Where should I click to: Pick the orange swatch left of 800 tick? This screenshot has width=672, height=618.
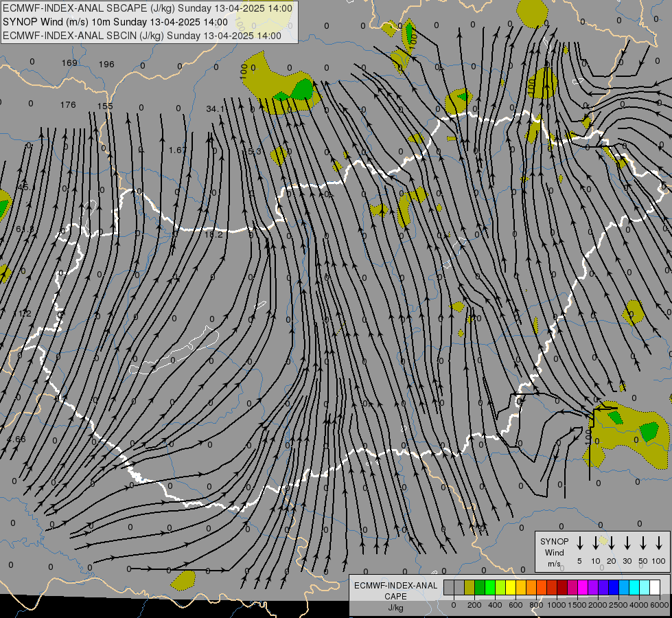pos(531,588)
